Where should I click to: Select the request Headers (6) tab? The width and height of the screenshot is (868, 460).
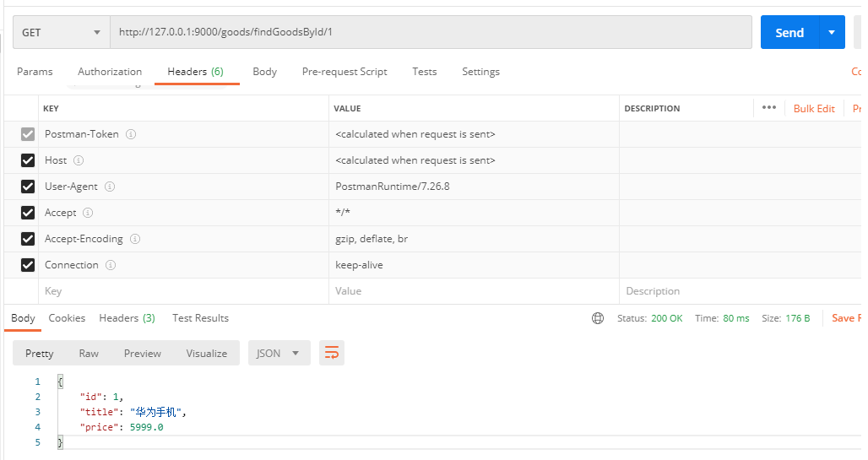point(195,72)
